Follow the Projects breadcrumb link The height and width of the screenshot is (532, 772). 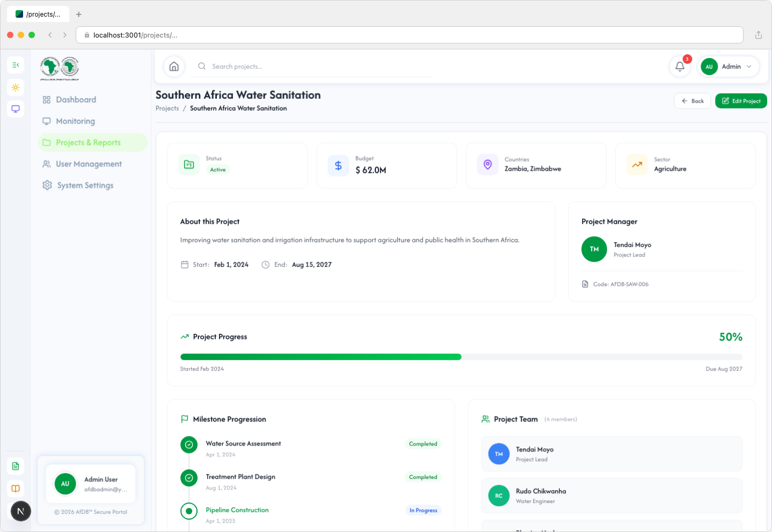click(x=167, y=108)
